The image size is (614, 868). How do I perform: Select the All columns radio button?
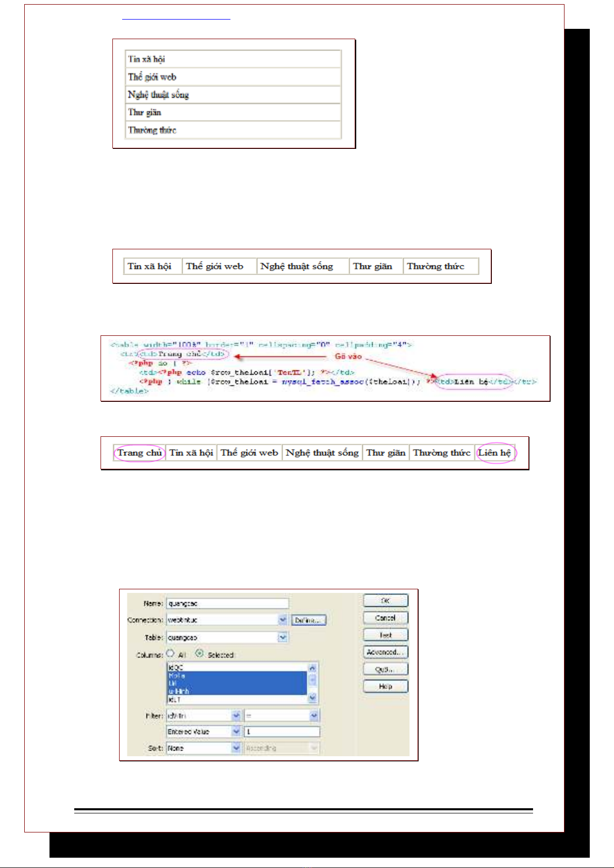[x=171, y=653]
